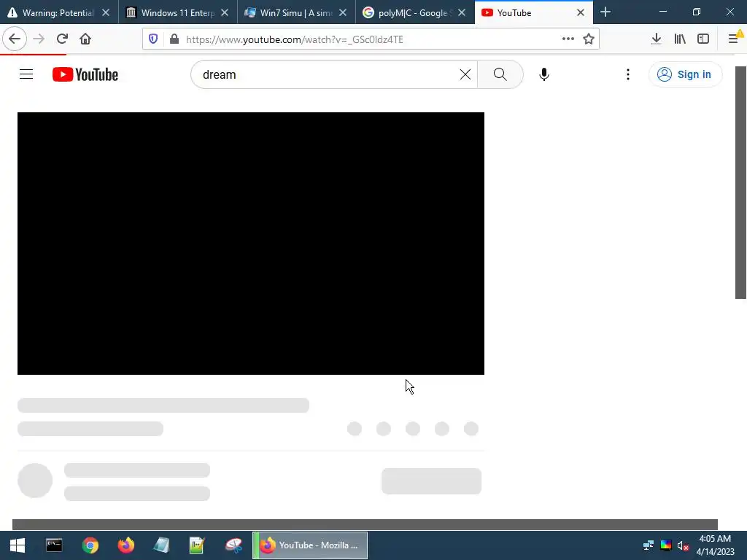The height and width of the screenshot is (560, 747).
Task: Go to YouTube home via logo
Action: point(85,74)
